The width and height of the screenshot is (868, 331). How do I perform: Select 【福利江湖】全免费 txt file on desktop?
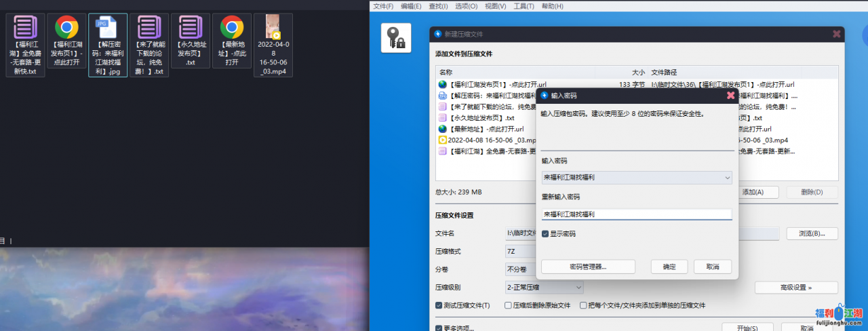[x=25, y=28]
